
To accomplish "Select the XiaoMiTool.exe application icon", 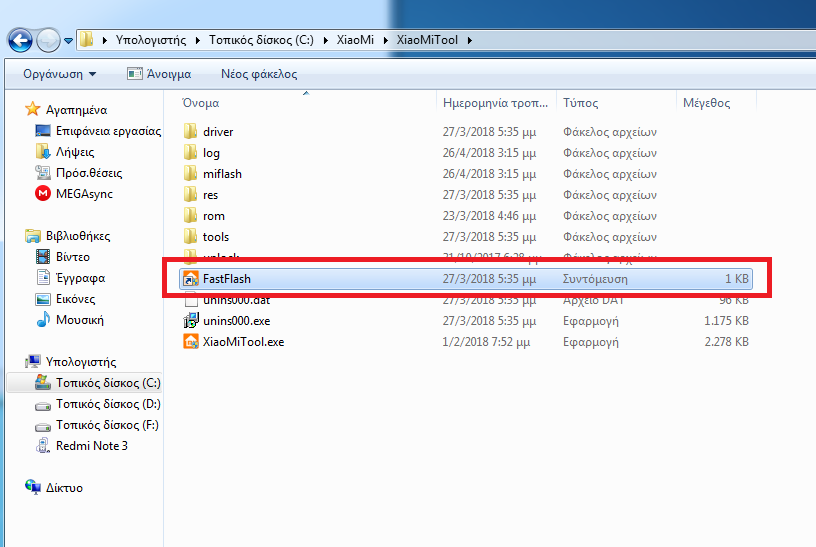I will (x=190, y=341).
